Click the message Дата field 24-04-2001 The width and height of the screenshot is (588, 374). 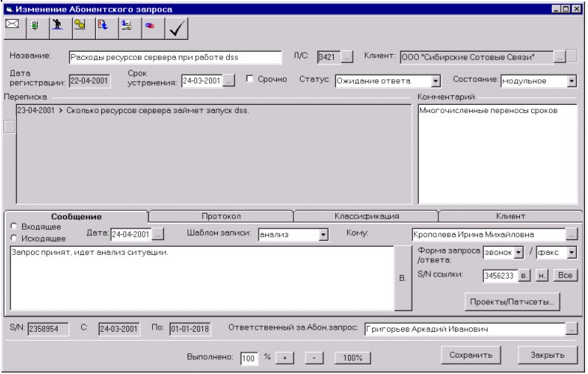[131, 234]
